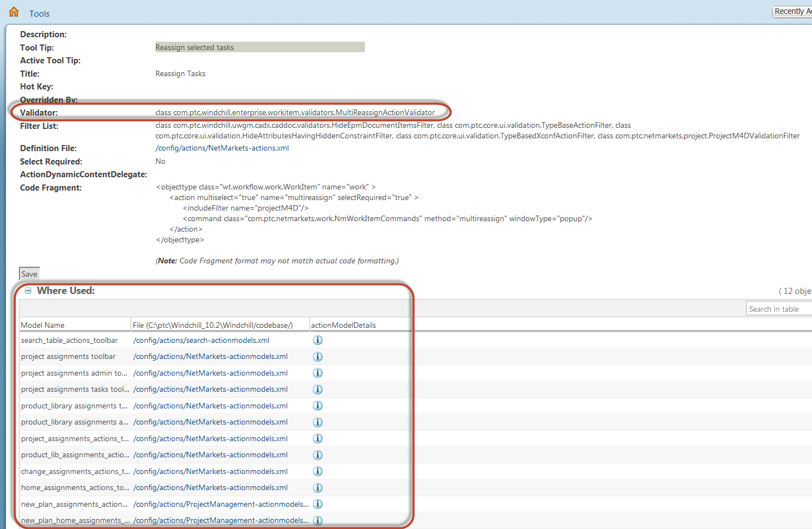Open NetMarkets-actionmodels.xml for project assignments admin toolbar
812x529 pixels.
point(210,373)
